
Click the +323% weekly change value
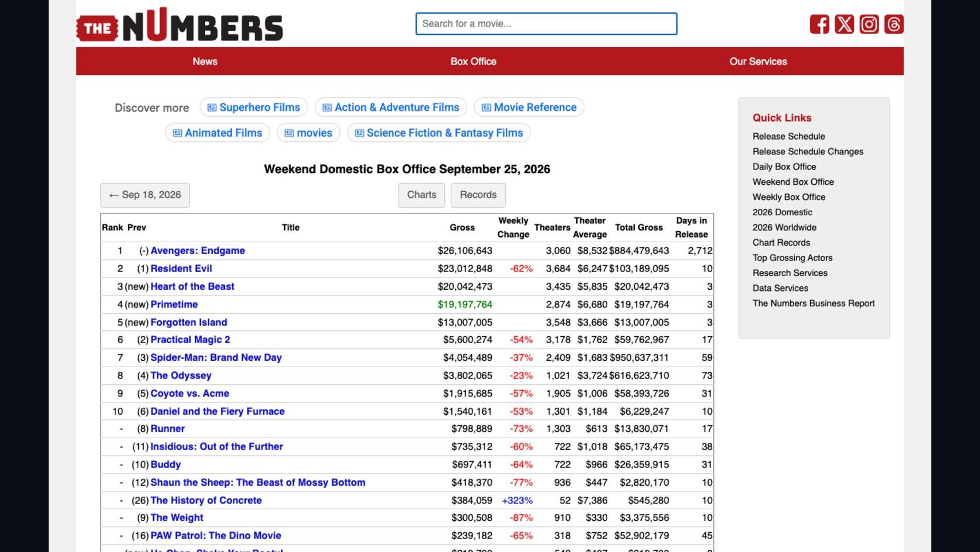point(518,500)
